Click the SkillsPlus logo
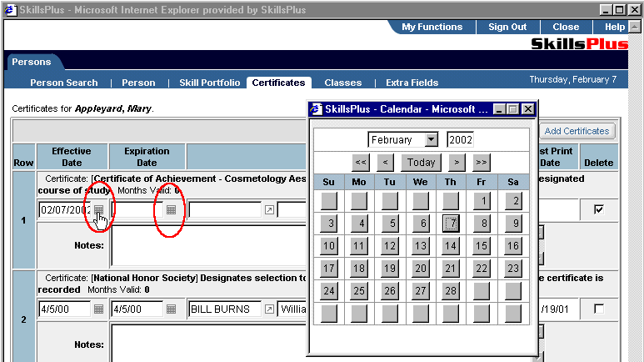644x362 pixels. tap(579, 43)
